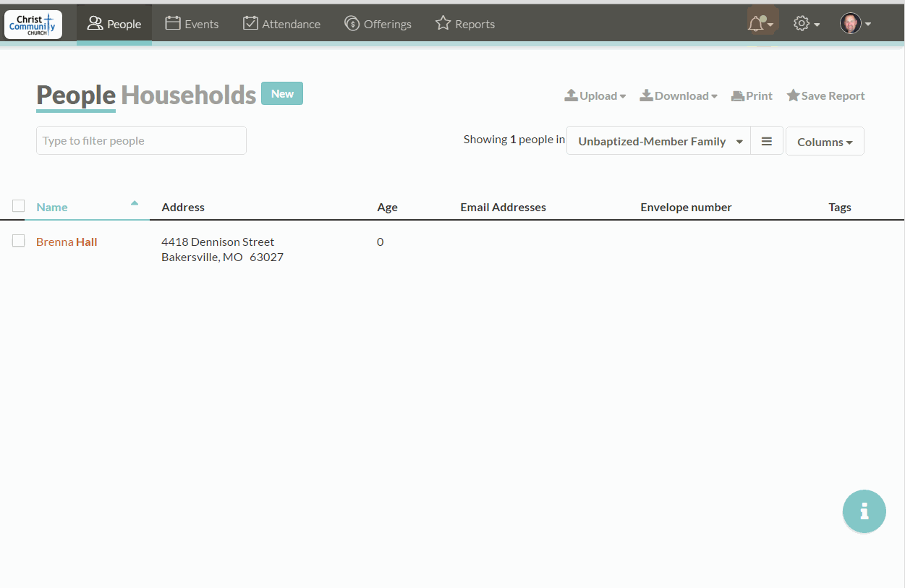
Task: Click the filter people search field
Action: 141,140
